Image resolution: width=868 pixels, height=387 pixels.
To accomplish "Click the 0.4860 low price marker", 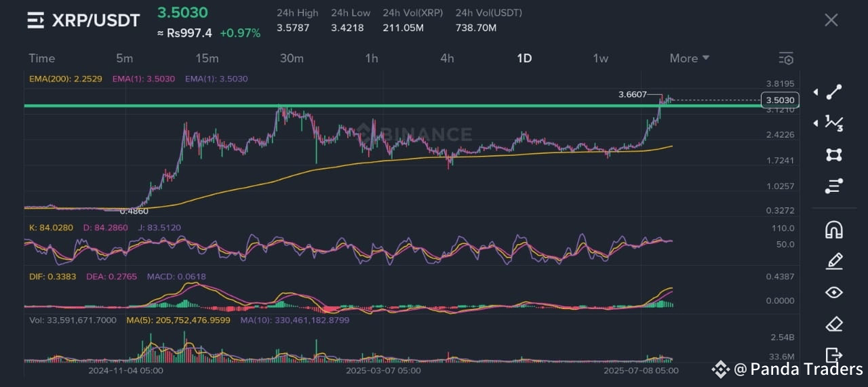I will [x=134, y=211].
